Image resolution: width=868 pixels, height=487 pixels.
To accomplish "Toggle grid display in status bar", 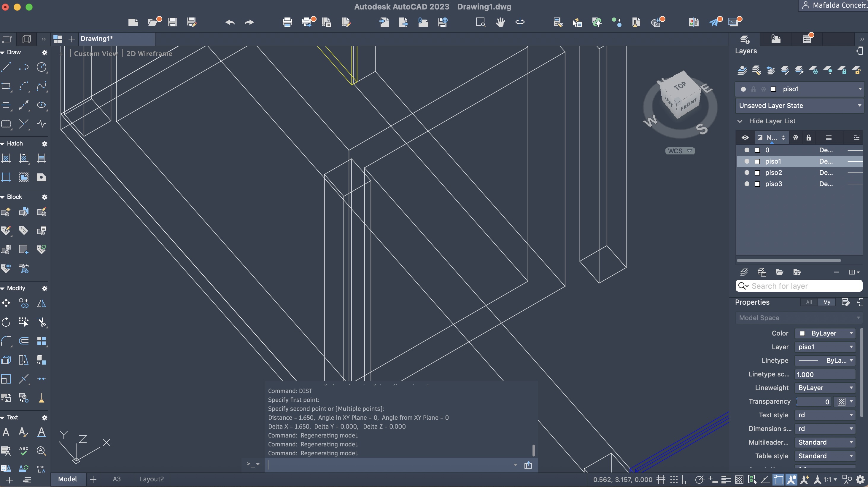I will coord(661,479).
